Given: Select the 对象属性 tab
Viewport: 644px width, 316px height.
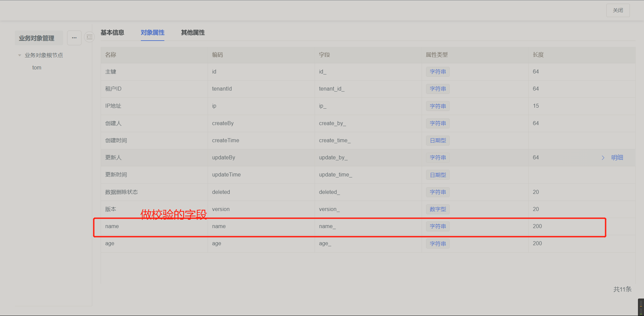Looking at the screenshot, I should click(x=153, y=33).
